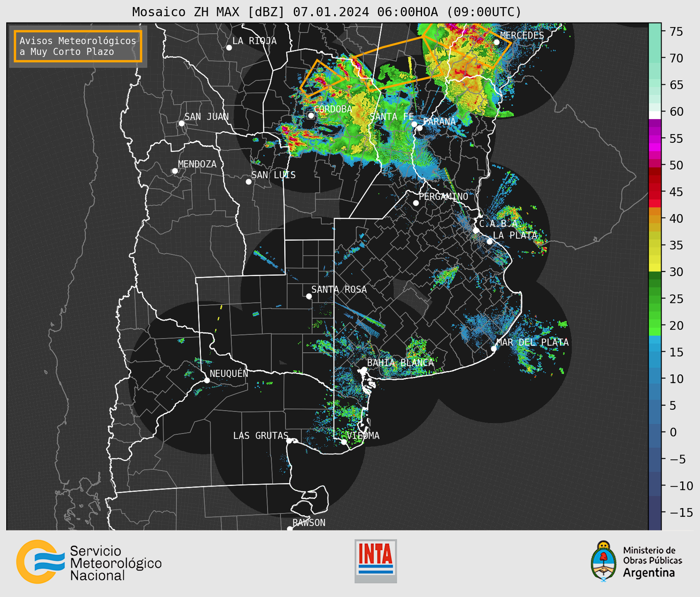Image resolution: width=700 pixels, height=597 pixels.
Task: Click the red 45 dBZ band on color scale
Action: coord(655,192)
